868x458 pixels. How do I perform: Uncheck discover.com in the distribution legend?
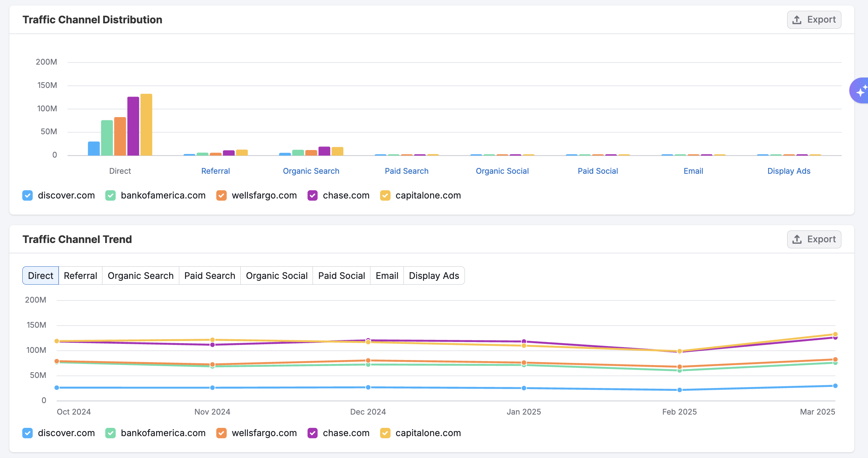tap(28, 196)
